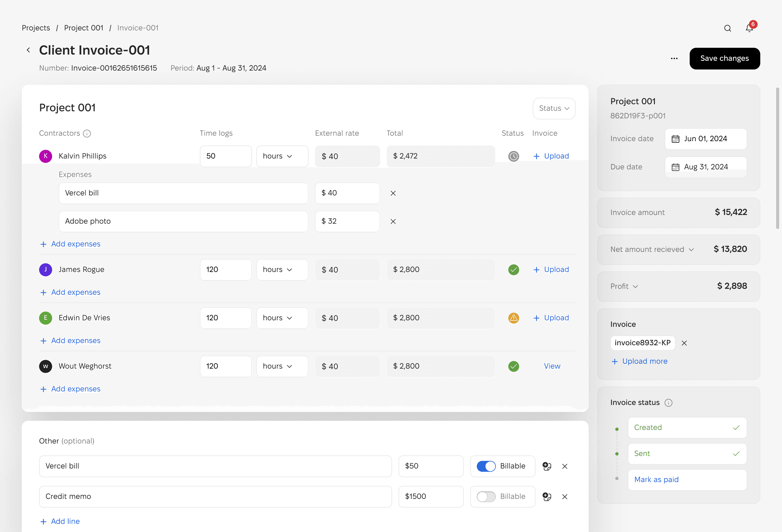Click the Contractors info icon
The width and height of the screenshot is (782, 532).
point(87,134)
